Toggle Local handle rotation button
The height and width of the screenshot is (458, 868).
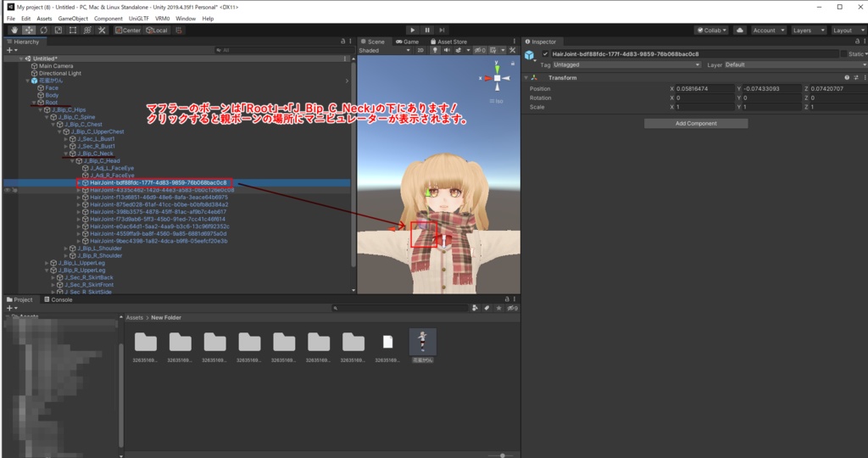pyautogui.click(x=157, y=30)
